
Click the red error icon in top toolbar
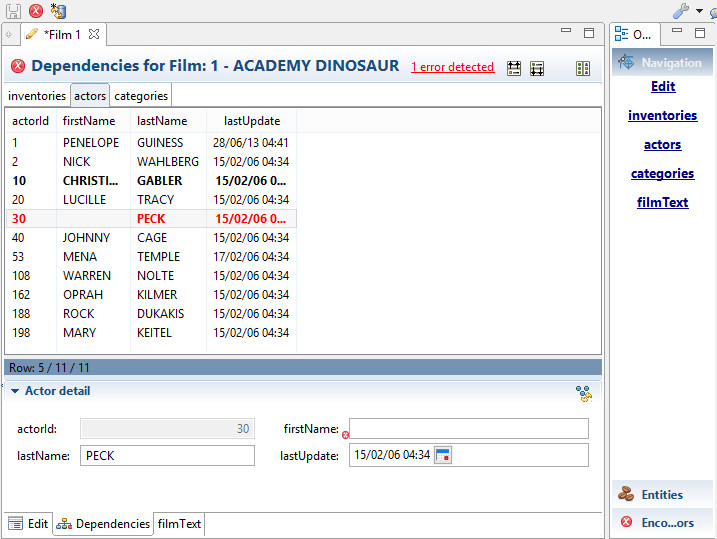(x=36, y=11)
